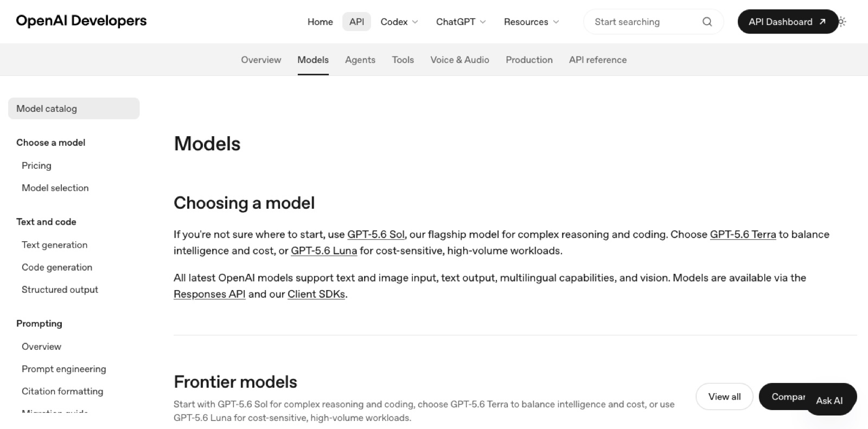The image size is (868, 429).
Task: Click the Text and code sidebar heading
Action: click(x=46, y=222)
